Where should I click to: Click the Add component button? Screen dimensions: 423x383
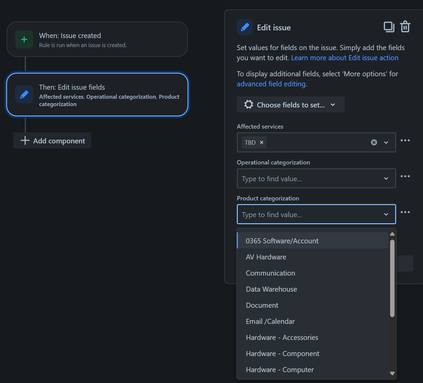coord(52,141)
